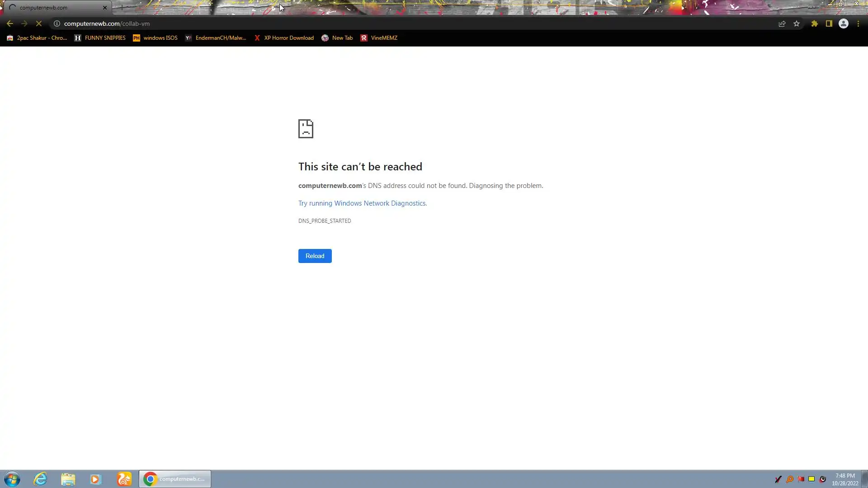Open the Extensions puzzle icon
868x488 pixels.
click(814, 23)
